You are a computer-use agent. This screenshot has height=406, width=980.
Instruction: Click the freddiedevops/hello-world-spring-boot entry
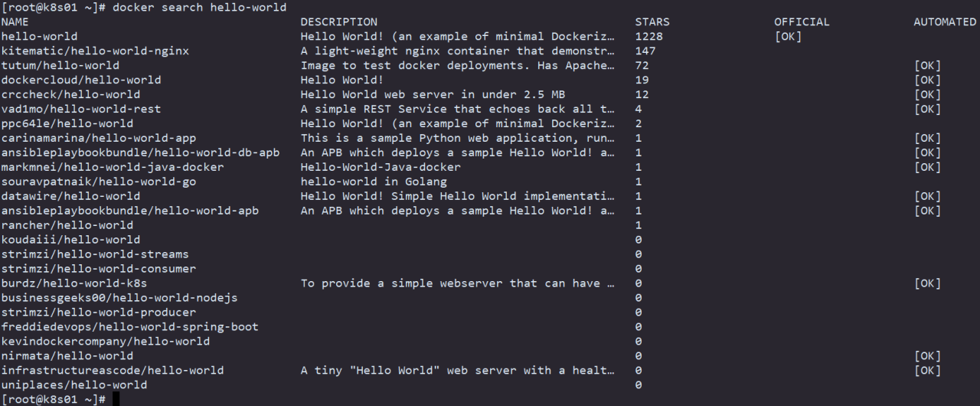[130, 327]
